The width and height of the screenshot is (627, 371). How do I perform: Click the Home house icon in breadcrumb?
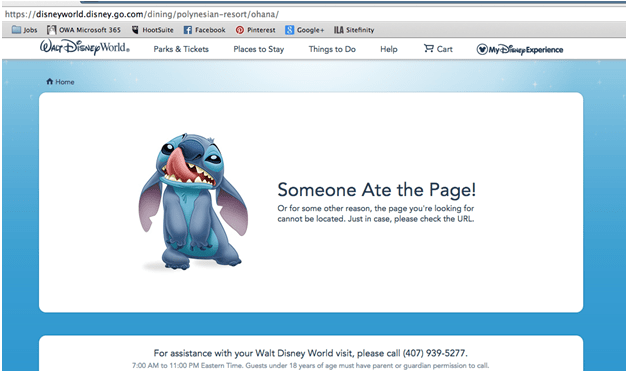50,81
